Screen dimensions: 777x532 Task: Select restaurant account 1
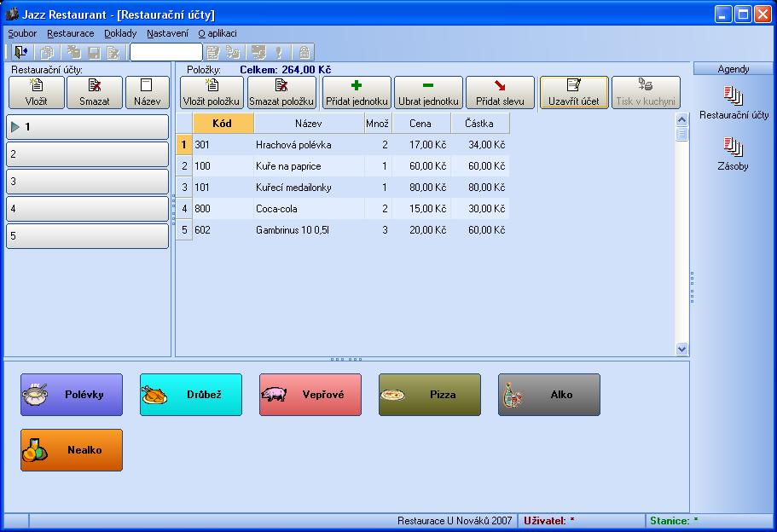point(87,127)
